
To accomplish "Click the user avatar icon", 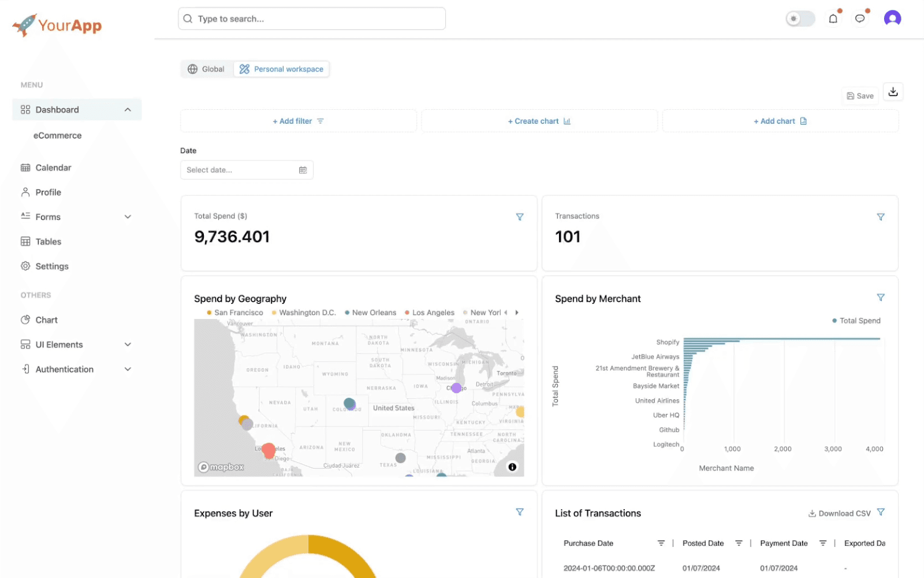I will pyautogui.click(x=892, y=18).
